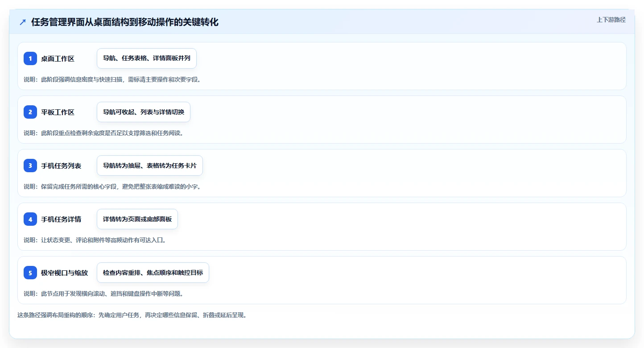This screenshot has width=644, height=348.
Task: Click the step 1 number badge
Action: coord(30,58)
